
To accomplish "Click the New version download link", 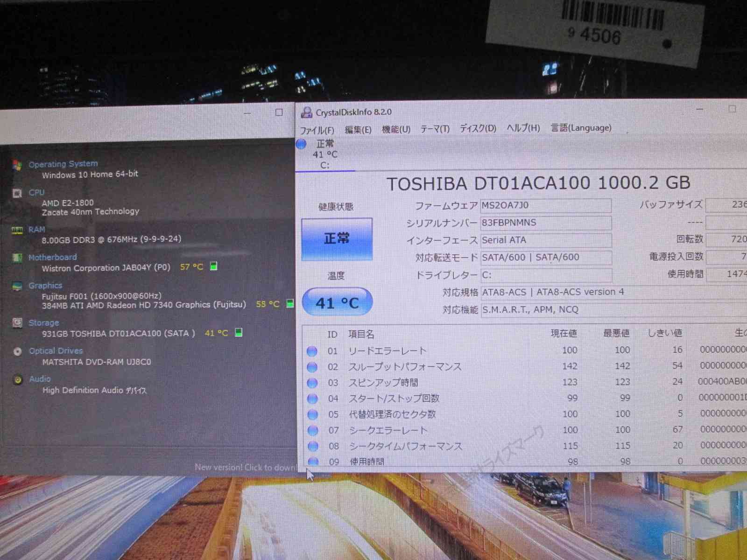I will coord(245,467).
